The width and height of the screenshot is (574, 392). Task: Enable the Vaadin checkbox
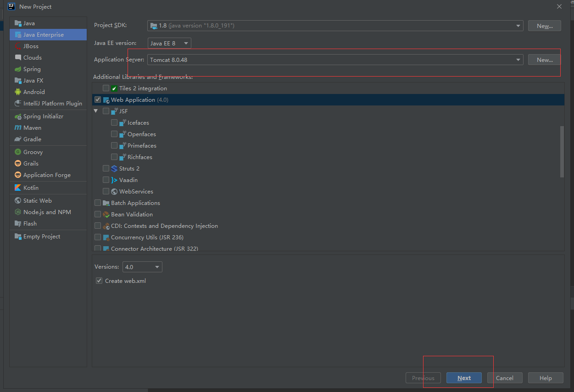point(106,180)
